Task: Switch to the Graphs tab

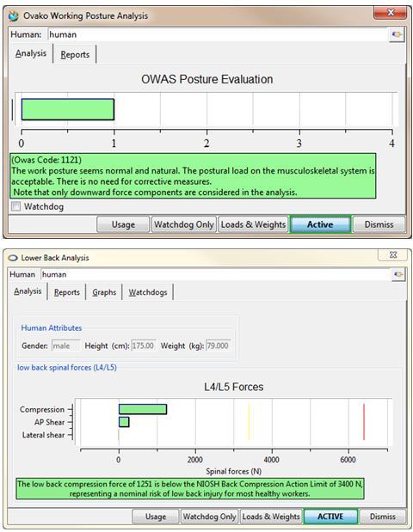Action: [104, 292]
